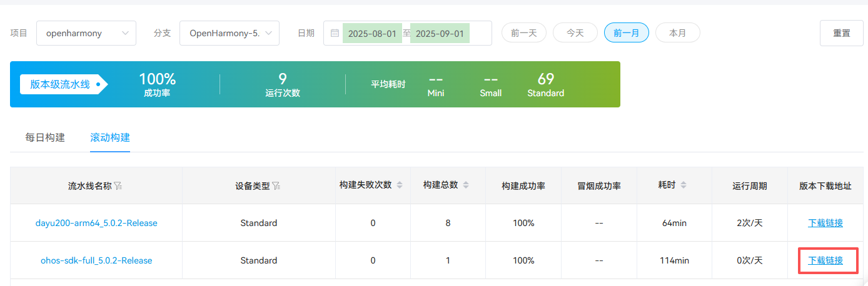This screenshot has width=868, height=286.
Task: Choose the 今天 quick date filter
Action: [575, 33]
